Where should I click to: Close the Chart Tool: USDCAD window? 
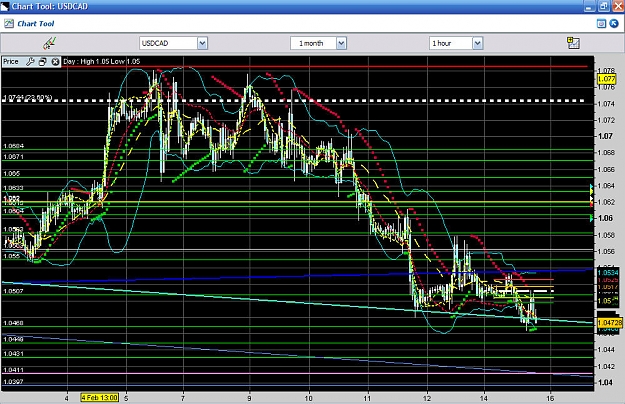(x=618, y=6)
